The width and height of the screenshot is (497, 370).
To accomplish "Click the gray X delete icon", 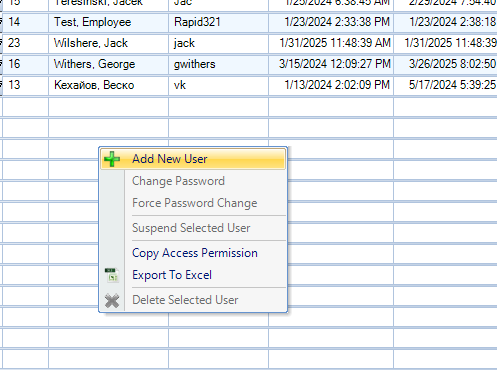I will coord(112,300).
